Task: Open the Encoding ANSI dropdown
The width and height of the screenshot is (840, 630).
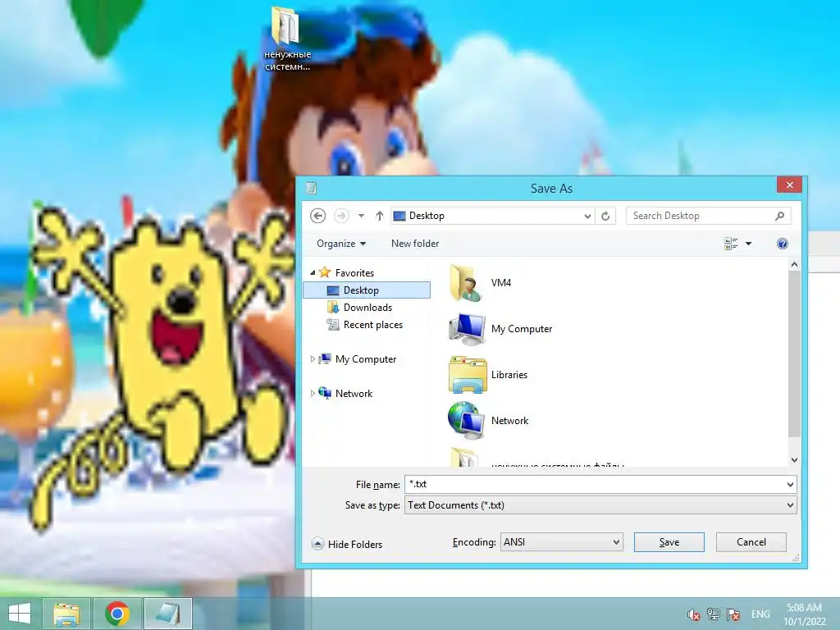Action: 561,542
